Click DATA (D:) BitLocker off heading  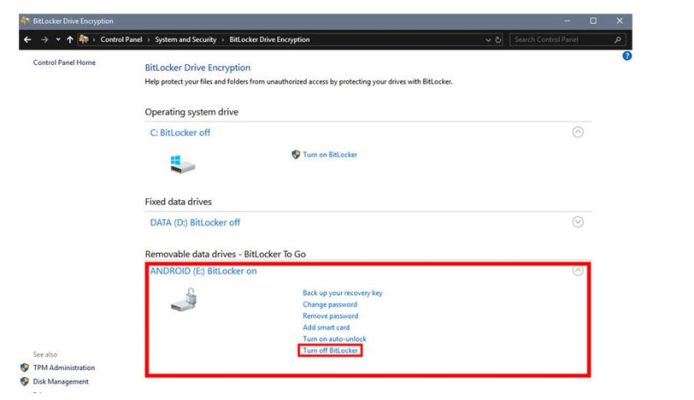[x=195, y=223]
